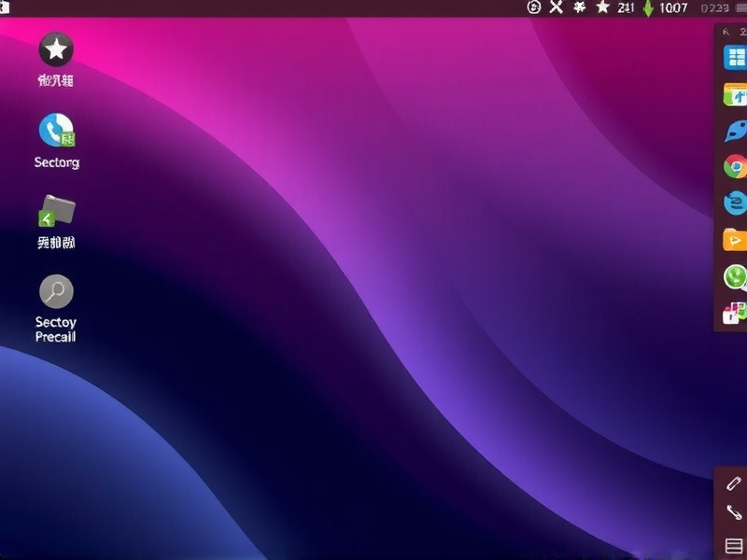Expand the K menu above the dock

click(x=725, y=31)
